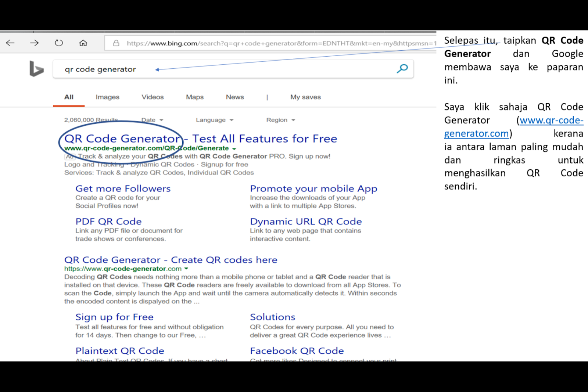Open the 'Promote your mobile App' sitelink

point(313,188)
